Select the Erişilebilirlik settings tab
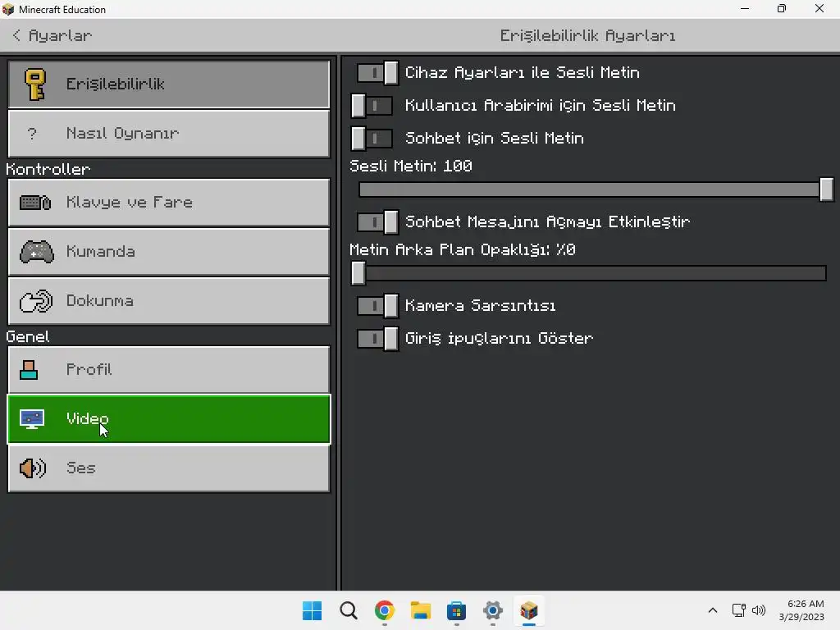Screen dimensions: 840x630 169,84
